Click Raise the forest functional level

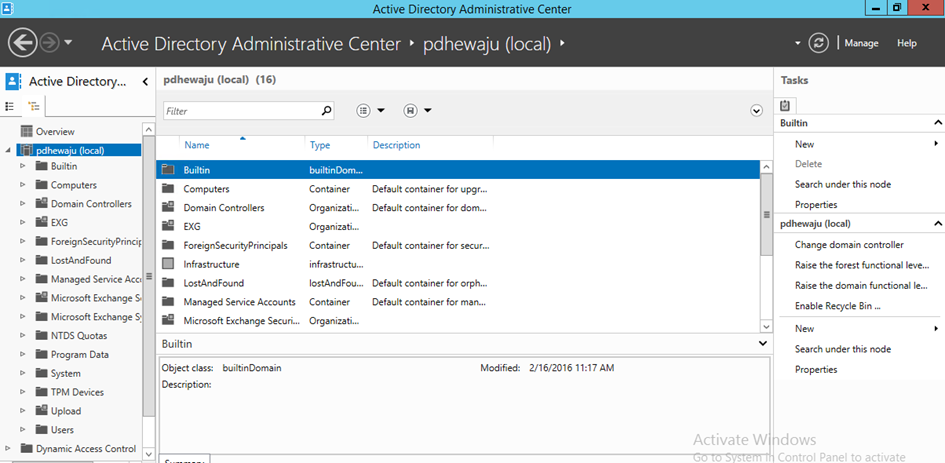click(862, 265)
